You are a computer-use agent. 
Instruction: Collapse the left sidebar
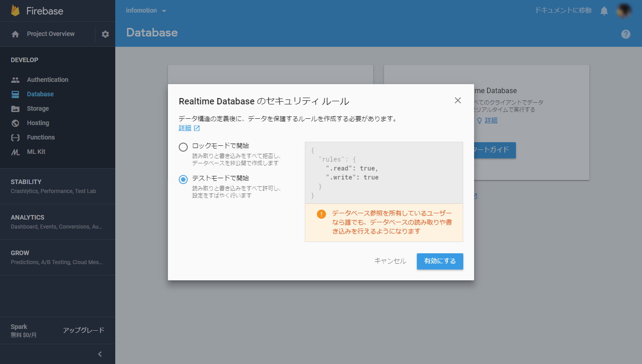click(99, 354)
